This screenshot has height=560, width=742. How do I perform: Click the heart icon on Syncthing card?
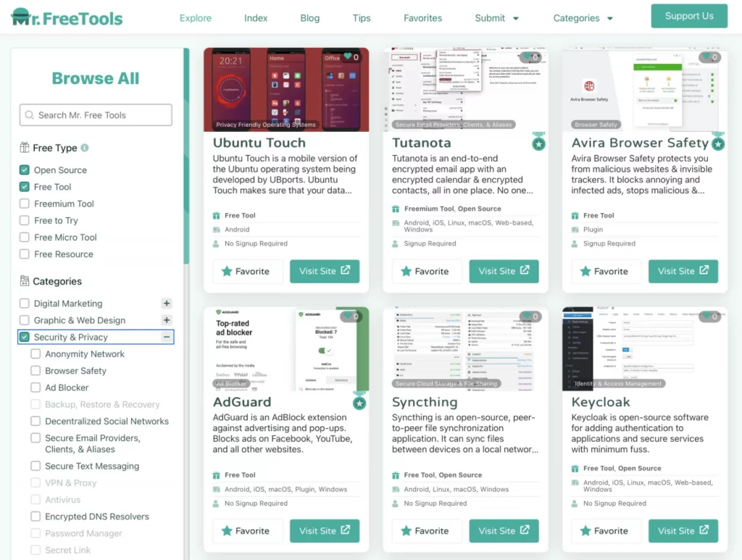pyautogui.click(x=527, y=316)
